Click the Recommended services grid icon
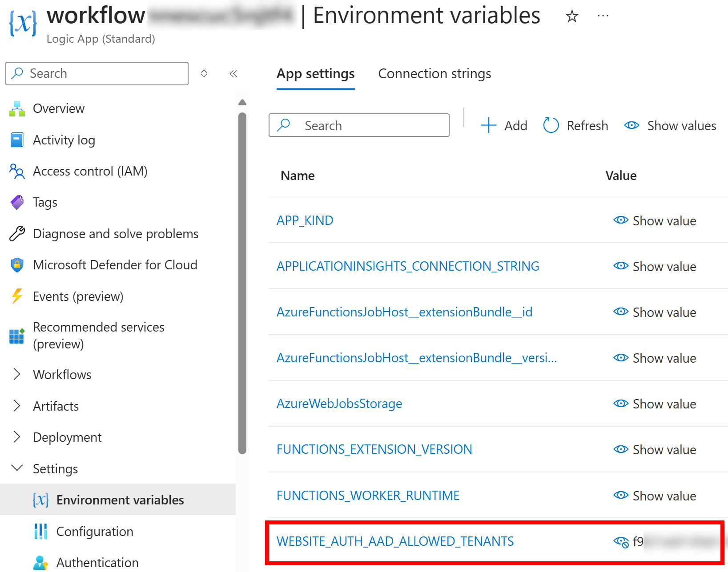728x572 pixels. tap(17, 336)
